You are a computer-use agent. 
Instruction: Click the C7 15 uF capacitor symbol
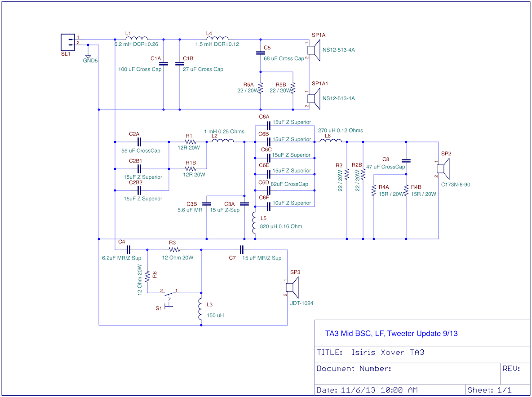tap(242, 250)
